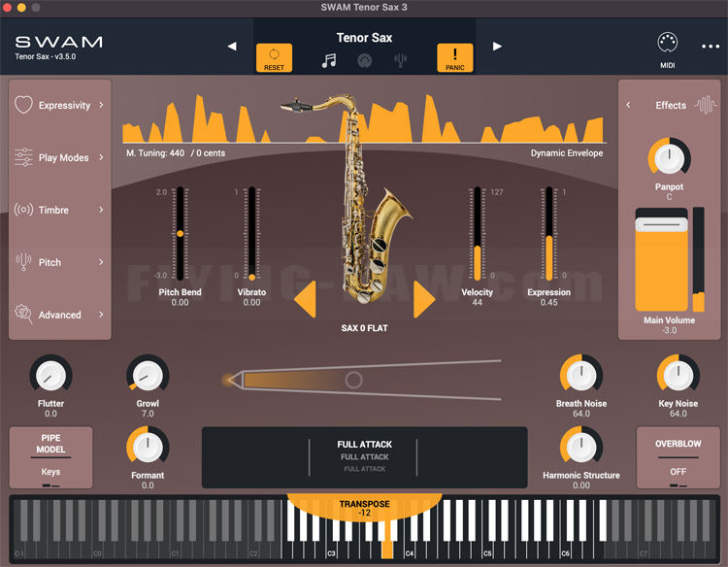The height and width of the screenshot is (567, 728).
Task: Click the Dynamic Envelope label
Action: coord(567,152)
